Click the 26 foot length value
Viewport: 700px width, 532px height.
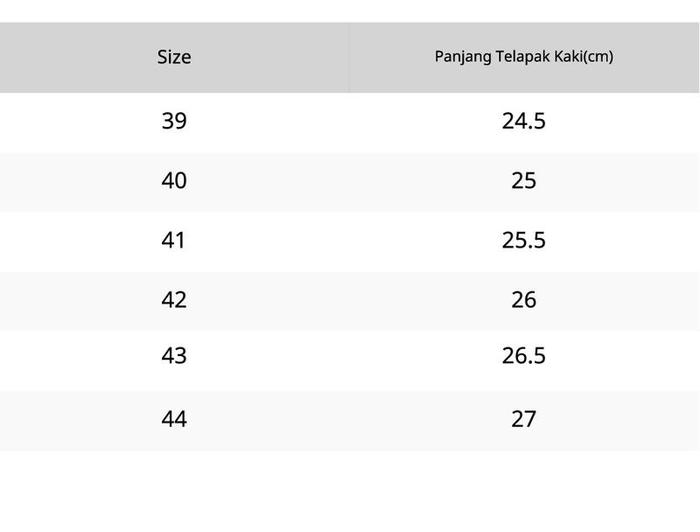tap(523, 299)
